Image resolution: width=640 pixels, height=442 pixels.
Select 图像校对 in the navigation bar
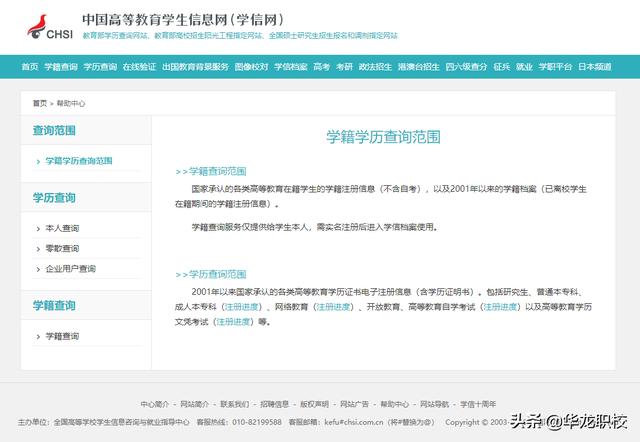click(x=251, y=67)
